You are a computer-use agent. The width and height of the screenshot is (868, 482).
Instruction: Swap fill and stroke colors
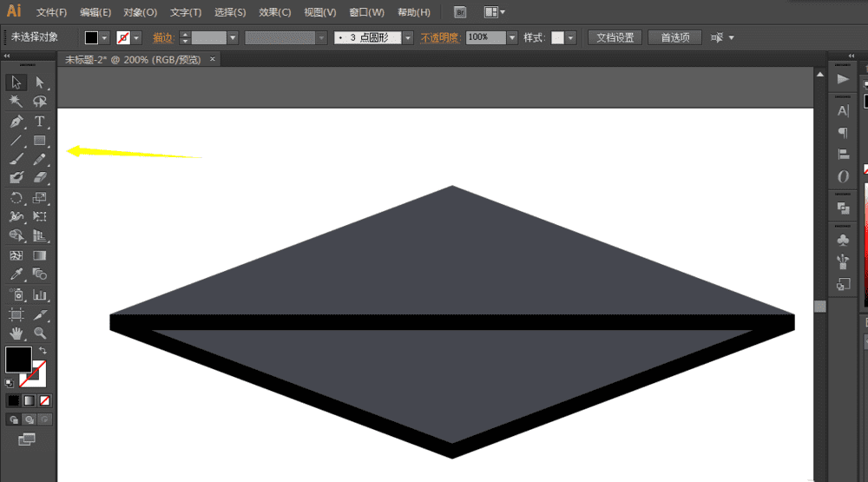(43, 350)
